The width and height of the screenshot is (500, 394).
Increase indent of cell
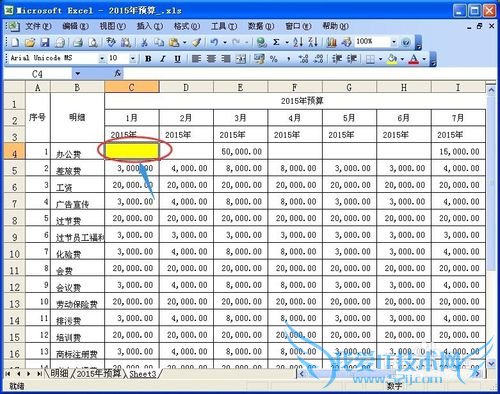point(352,59)
